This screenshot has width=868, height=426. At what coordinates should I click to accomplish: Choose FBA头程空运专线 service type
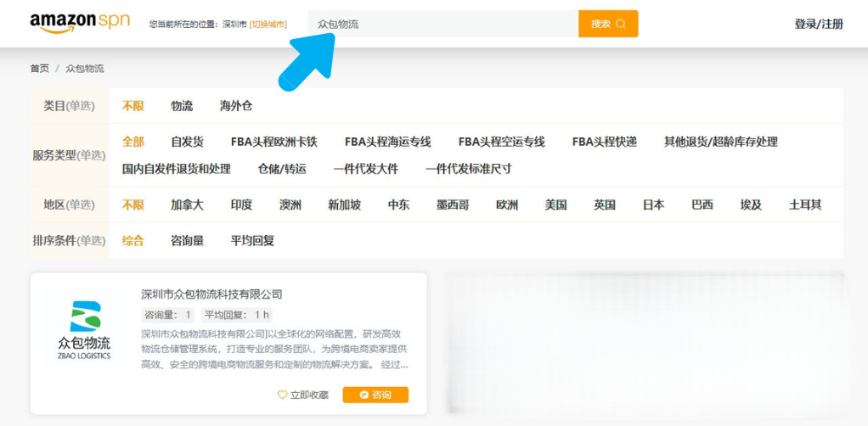[x=502, y=142]
